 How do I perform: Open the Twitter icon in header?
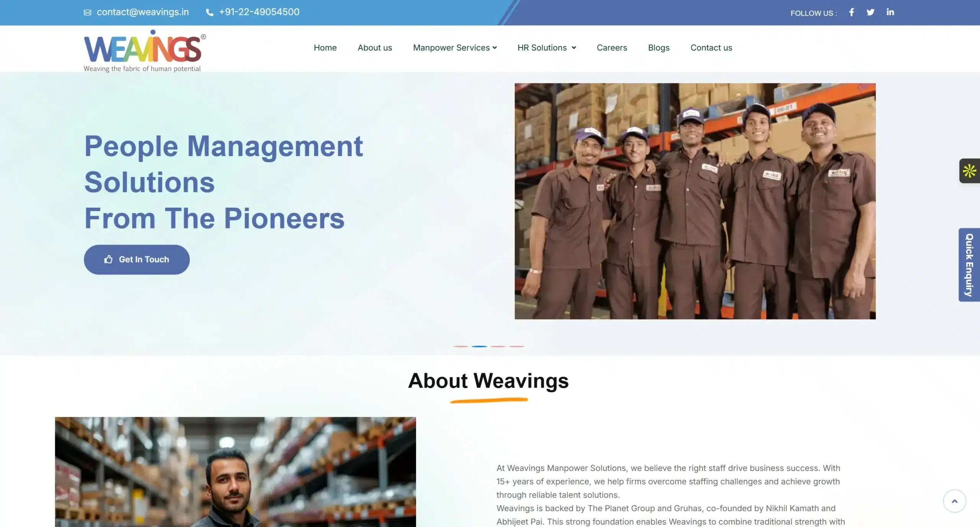tap(871, 12)
